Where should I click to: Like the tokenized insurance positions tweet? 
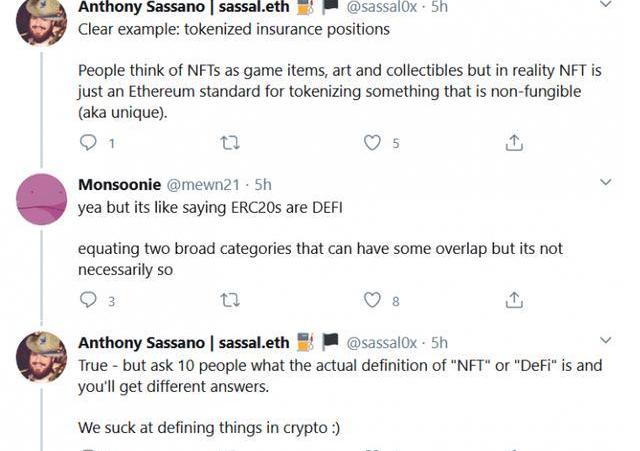tap(372, 143)
